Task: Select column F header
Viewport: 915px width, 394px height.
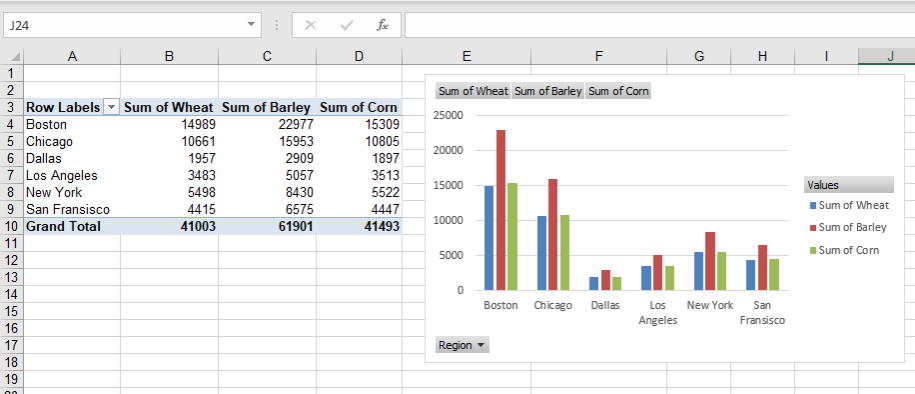Action: coord(599,56)
